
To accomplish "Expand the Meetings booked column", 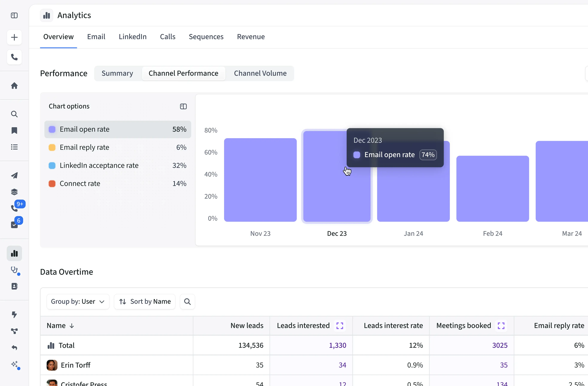I will [501, 325].
